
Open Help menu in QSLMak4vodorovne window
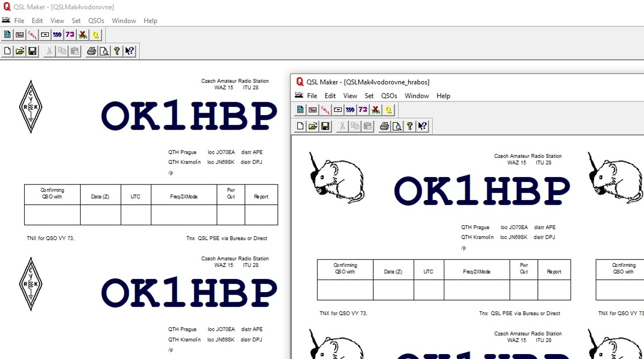click(150, 21)
